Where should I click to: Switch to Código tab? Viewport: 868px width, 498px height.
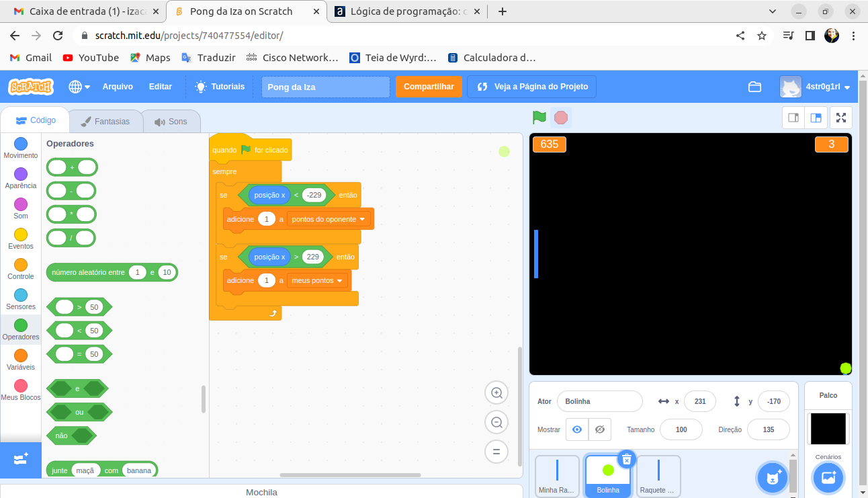click(x=35, y=121)
